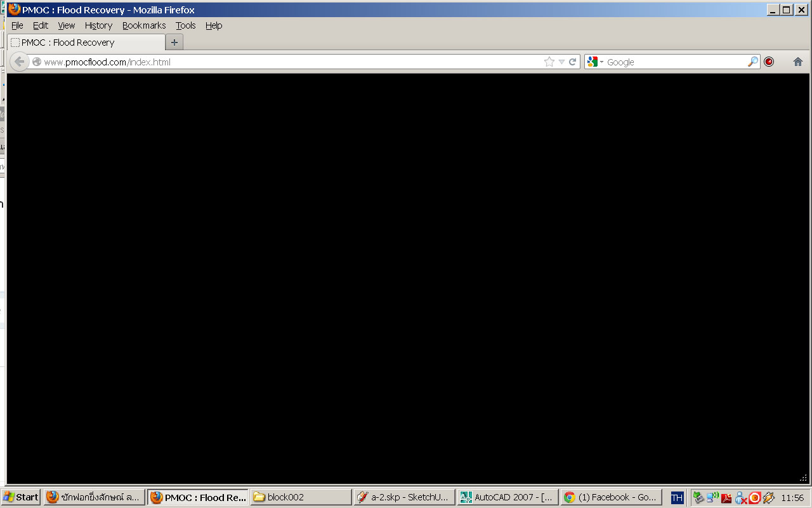Open the Help menu

[x=214, y=25]
